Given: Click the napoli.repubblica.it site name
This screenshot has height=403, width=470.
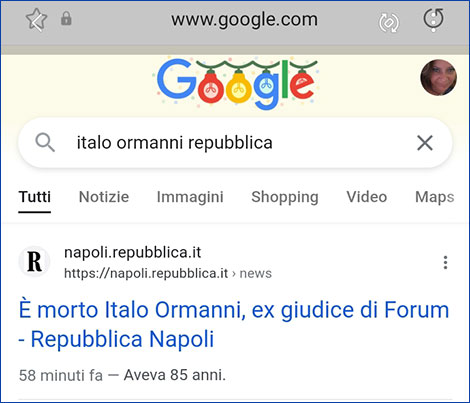Looking at the screenshot, I should (x=133, y=253).
